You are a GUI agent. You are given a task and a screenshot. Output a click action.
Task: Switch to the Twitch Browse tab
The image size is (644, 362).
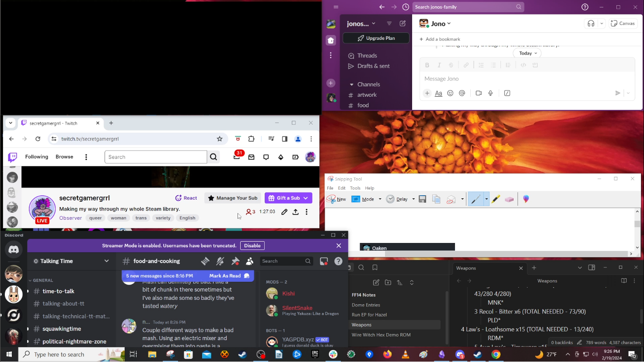[x=64, y=157]
